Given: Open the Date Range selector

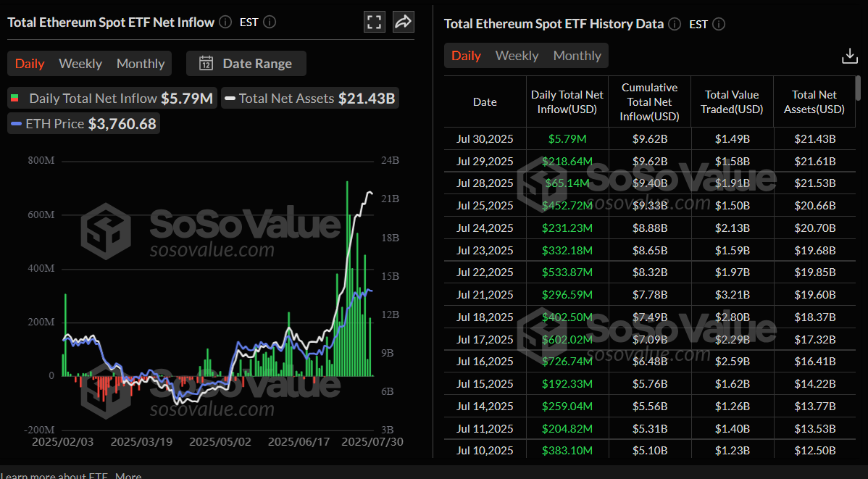Looking at the screenshot, I should (246, 63).
